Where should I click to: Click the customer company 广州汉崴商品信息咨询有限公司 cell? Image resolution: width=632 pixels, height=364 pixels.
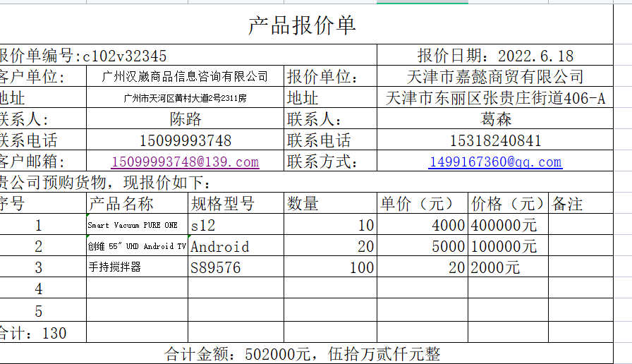pos(185,77)
